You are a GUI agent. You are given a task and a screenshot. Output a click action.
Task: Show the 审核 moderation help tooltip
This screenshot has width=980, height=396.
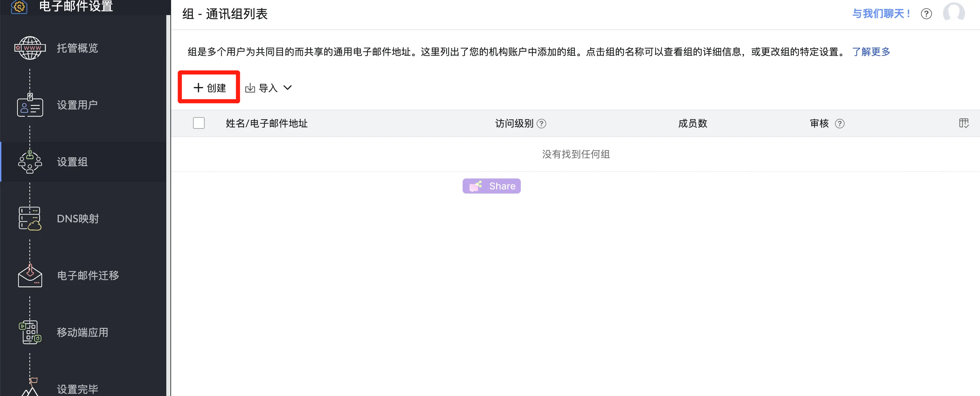840,124
